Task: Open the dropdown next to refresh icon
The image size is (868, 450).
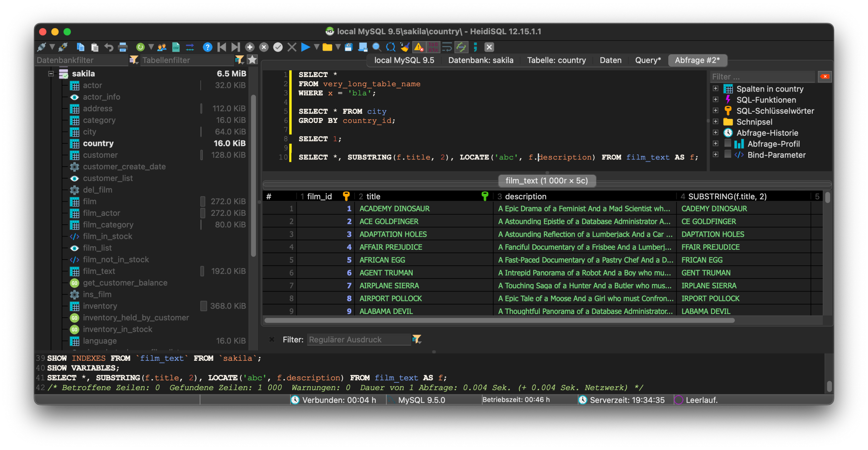Action: (151, 47)
